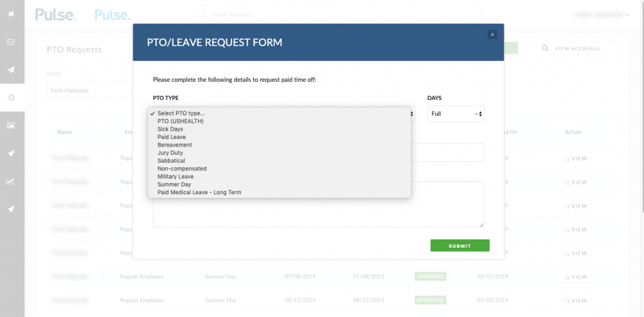Expand the user account menu chevron
Image resolution: width=644 pixels, height=317 pixels.
(627, 15)
